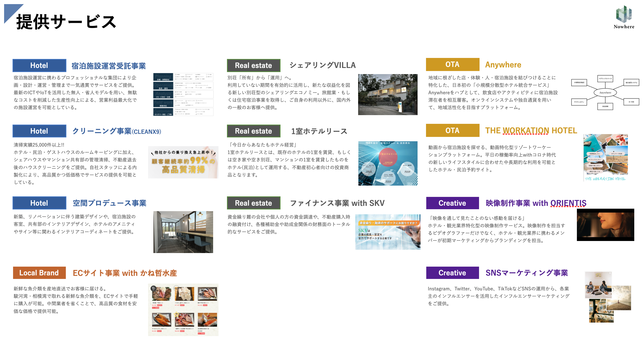Open THE WORKATION HOTEL heading
This screenshot has width=644, height=342.
coord(531,130)
